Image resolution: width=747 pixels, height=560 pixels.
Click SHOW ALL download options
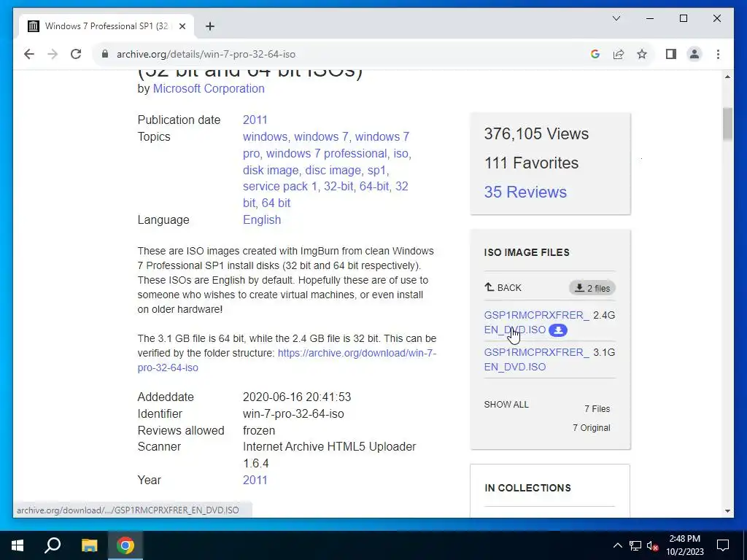[506, 404]
